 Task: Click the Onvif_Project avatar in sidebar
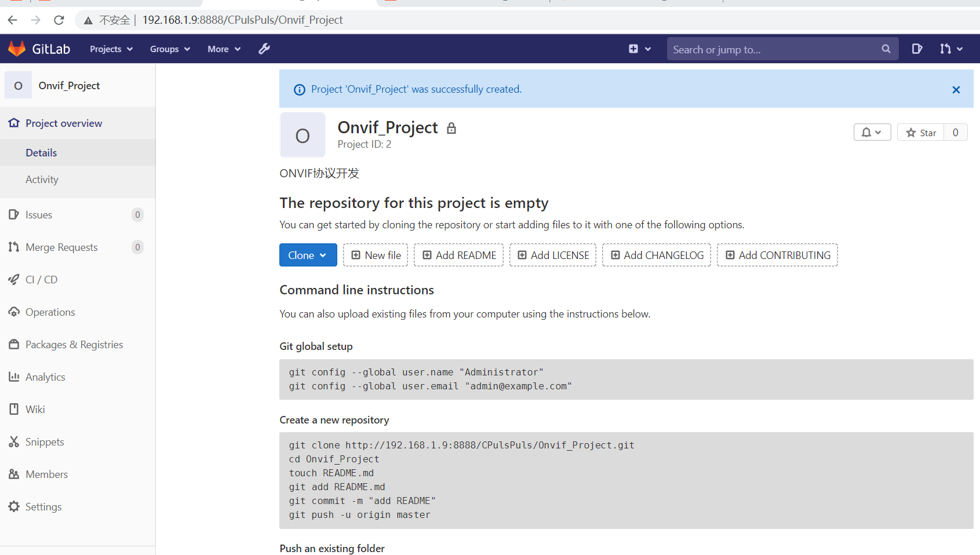tap(19, 86)
